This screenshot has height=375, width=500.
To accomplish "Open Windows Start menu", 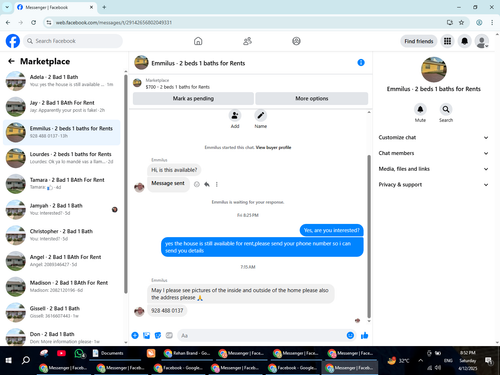I will point(9,360).
